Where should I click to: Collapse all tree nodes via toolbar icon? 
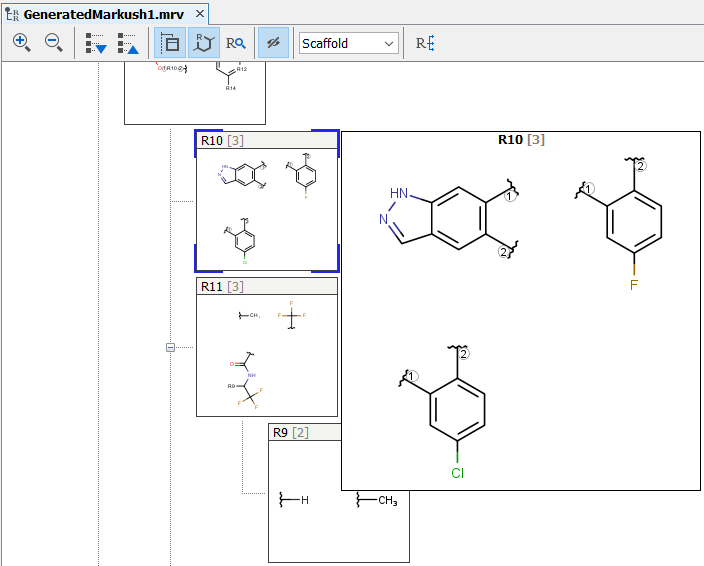click(x=128, y=43)
